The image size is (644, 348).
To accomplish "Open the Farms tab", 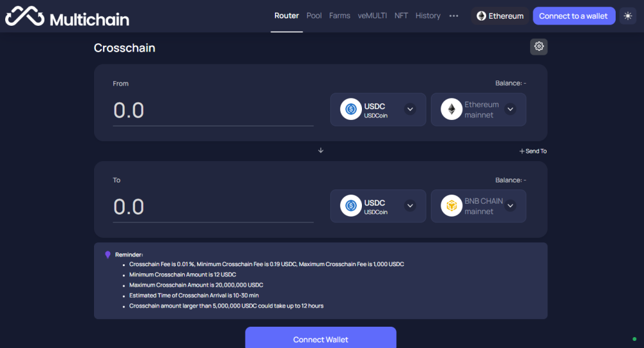I will click(339, 15).
